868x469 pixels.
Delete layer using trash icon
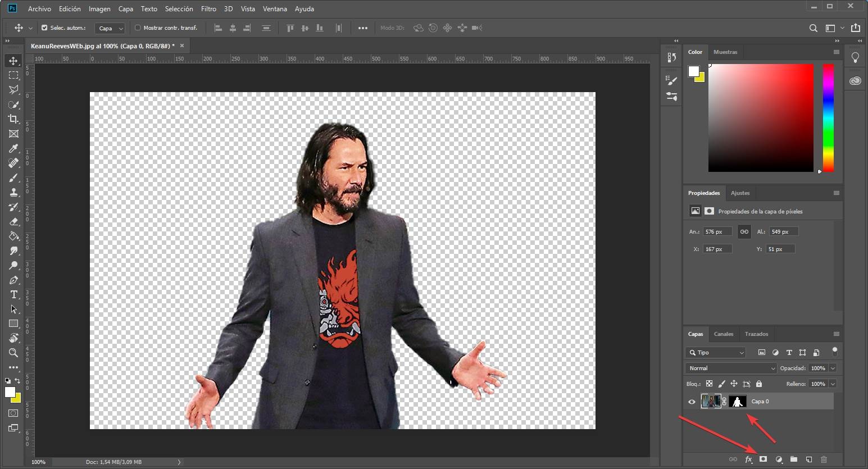pos(824,459)
